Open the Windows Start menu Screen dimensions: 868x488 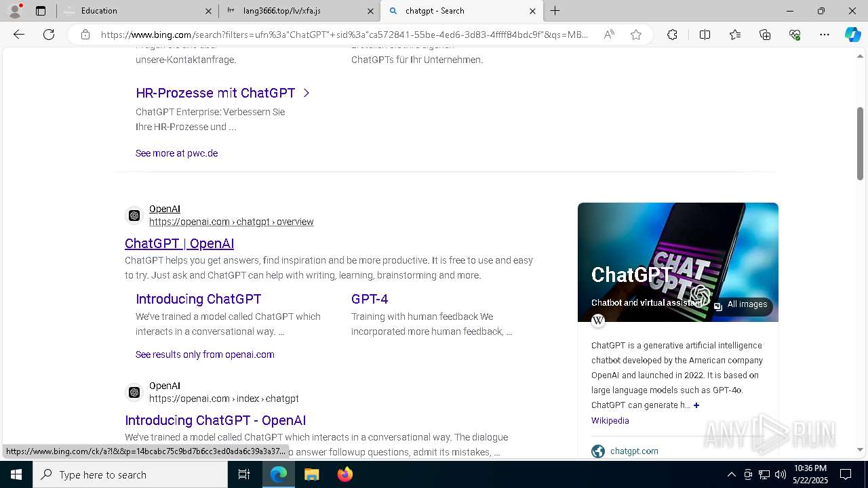click(x=16, y=474)
